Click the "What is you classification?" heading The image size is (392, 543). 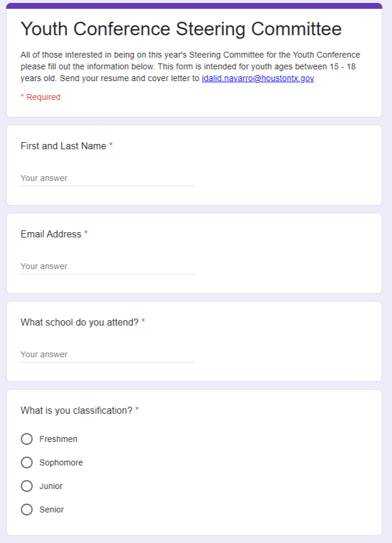click(x=76, y=410)
